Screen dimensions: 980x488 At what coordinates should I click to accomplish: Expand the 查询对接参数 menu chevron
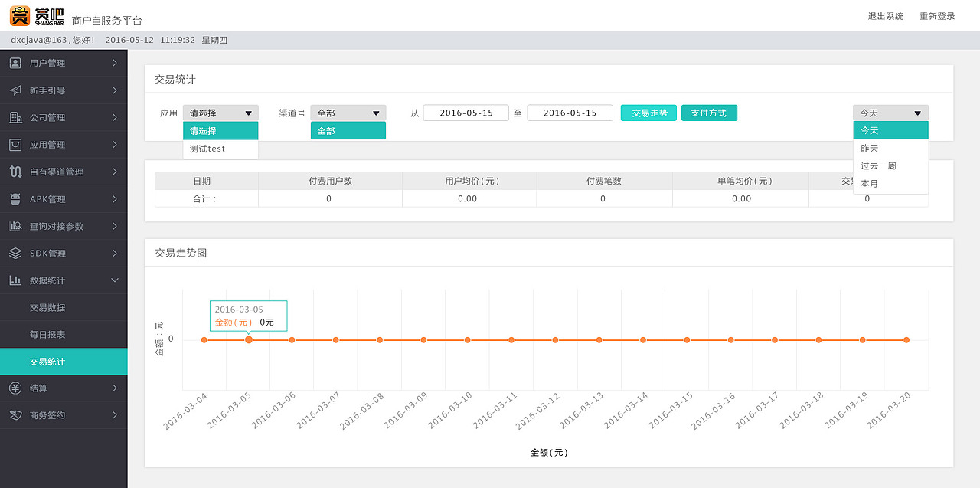tap(115, 226)
